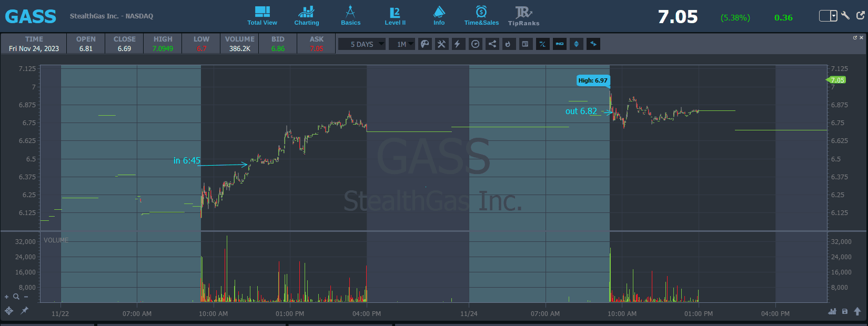This screenshot has width=868, height=326.
Task: Click the 7.05 current price tag on axis
Action: pyautogui.click(x=837, y=80)
